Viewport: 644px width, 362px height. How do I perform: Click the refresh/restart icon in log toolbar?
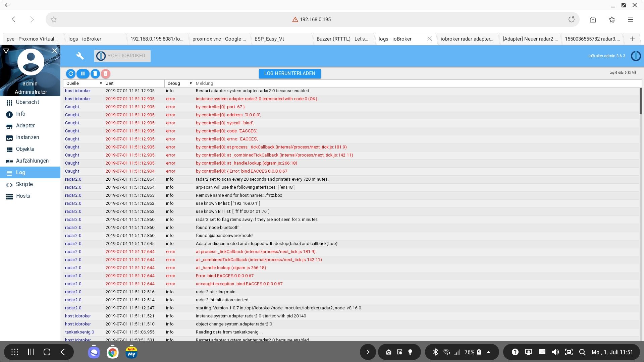[71, 73]
